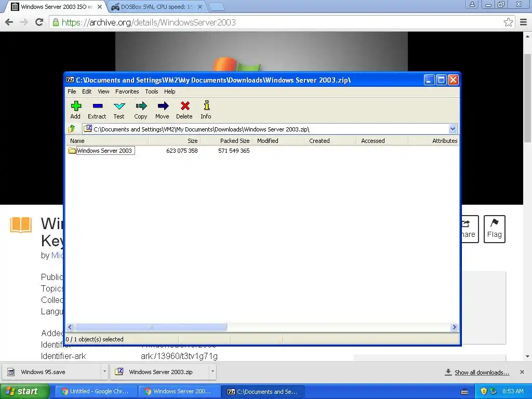Image resolution: width=532 pixels, height=399 pixels.
Task: Select the 571 549 365 packed size value
Action: (x=234, y=151)
